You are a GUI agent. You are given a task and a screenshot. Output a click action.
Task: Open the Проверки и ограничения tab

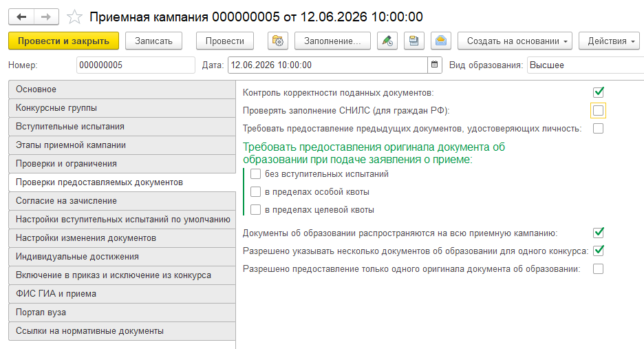pyautogui.click(x=122, y=164)
